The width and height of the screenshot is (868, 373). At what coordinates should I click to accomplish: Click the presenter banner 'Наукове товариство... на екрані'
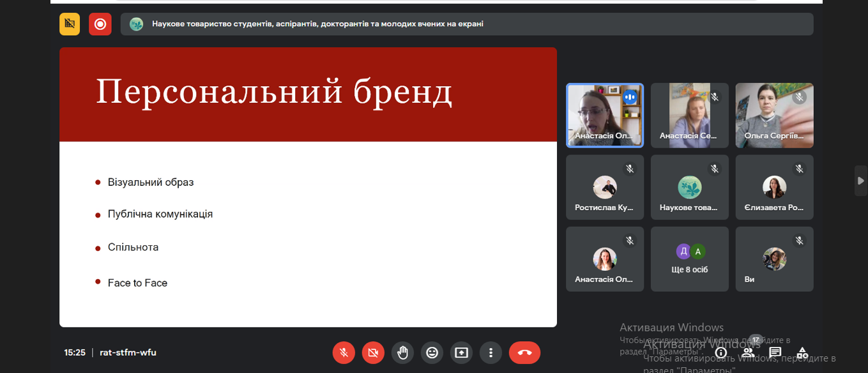pos(466,24)
